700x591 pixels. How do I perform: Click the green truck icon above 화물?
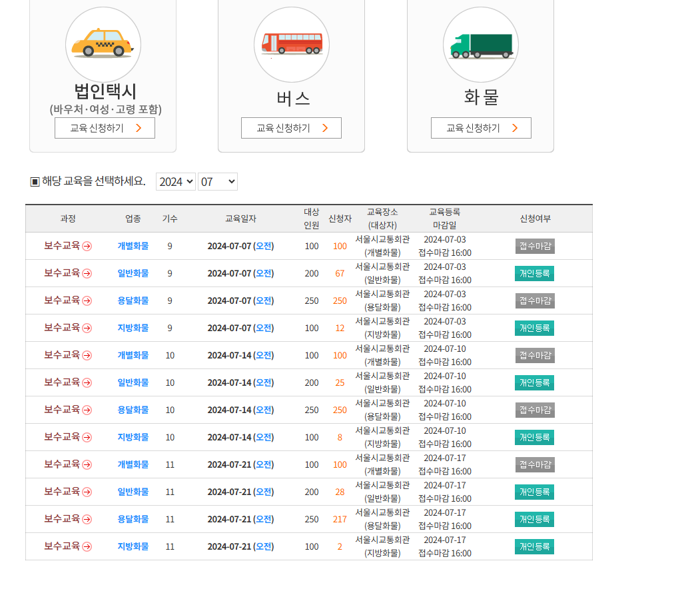pyautogui.click(x=481, y=44)
